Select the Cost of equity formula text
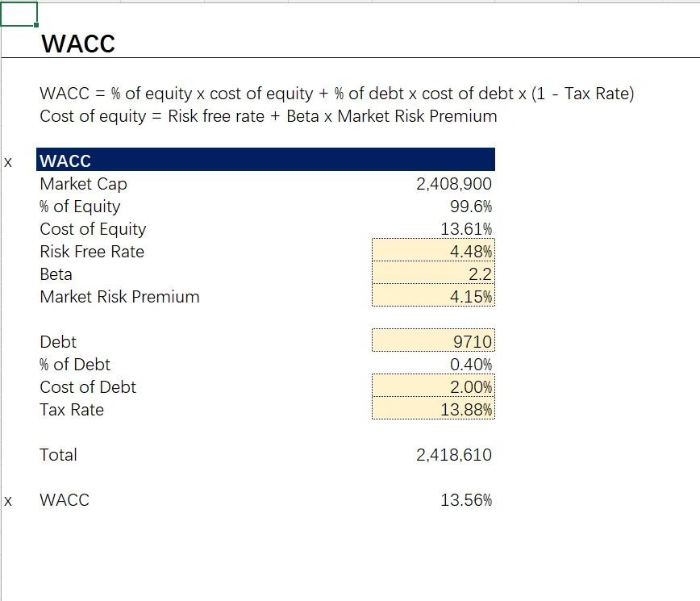 pyautogui.click(x=269, y=116)
